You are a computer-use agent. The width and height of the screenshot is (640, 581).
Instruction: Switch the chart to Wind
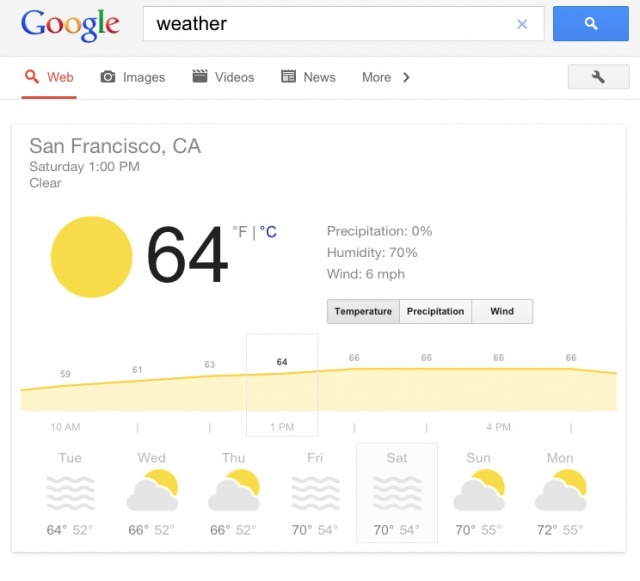coord(502,311)
